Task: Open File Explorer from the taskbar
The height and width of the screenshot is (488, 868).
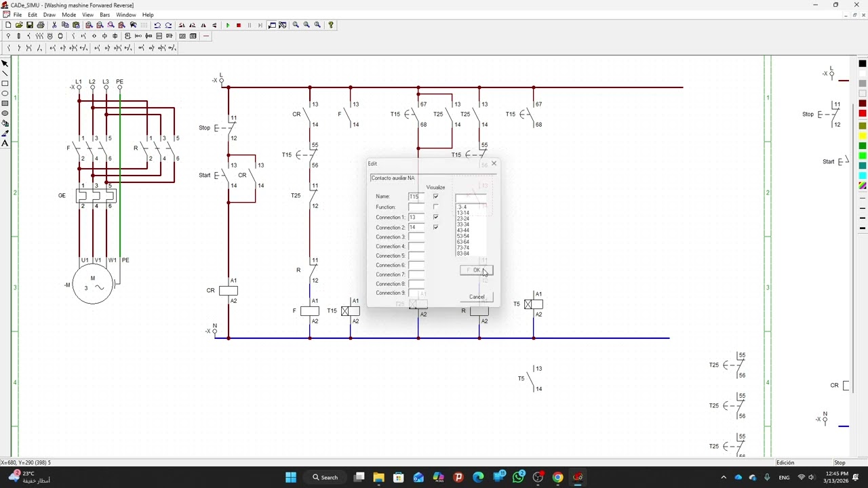Action: pos(378,477)
